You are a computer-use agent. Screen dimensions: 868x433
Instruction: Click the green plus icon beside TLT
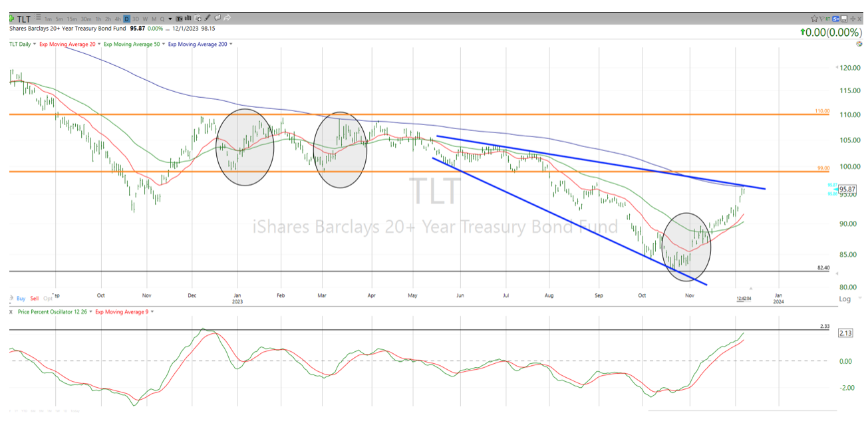coord(11,19)
